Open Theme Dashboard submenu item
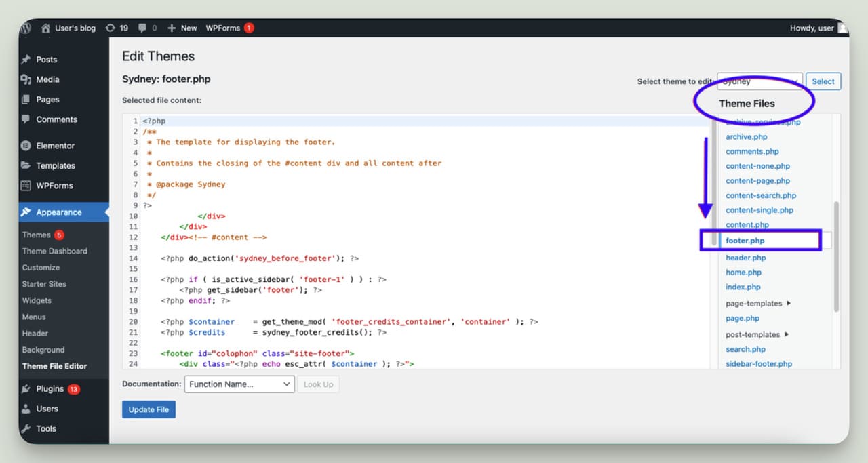Image resolution: width=868 pixels, height=463 pixels. pos(54,251)
